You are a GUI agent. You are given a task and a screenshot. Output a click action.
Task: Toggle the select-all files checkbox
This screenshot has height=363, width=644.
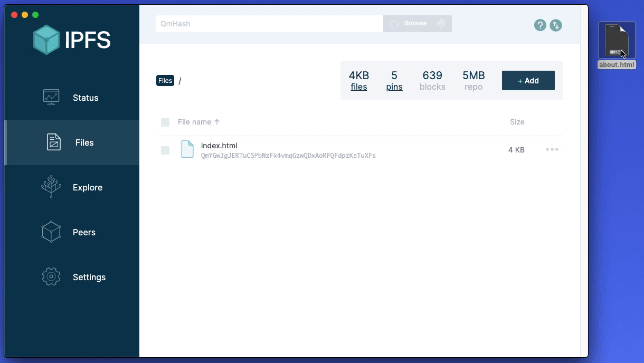pos(165,122)
